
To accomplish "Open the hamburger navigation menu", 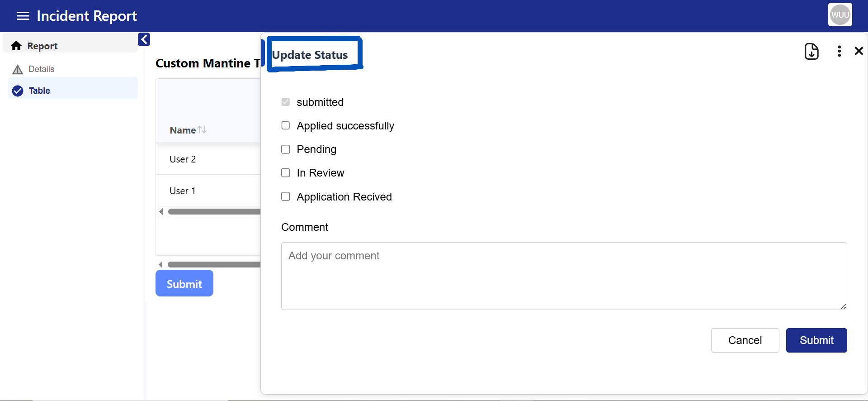I will pos(23,16).
